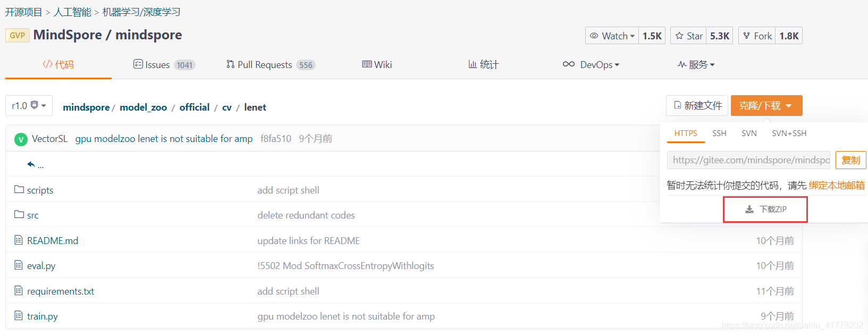Click the 绑定本地邮箱 link
Viewport: 868px width, 335px height.
[837, 185]
